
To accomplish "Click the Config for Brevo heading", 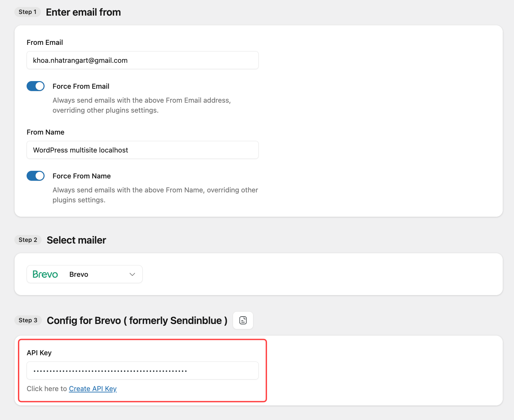I will (x=137, y=321).
